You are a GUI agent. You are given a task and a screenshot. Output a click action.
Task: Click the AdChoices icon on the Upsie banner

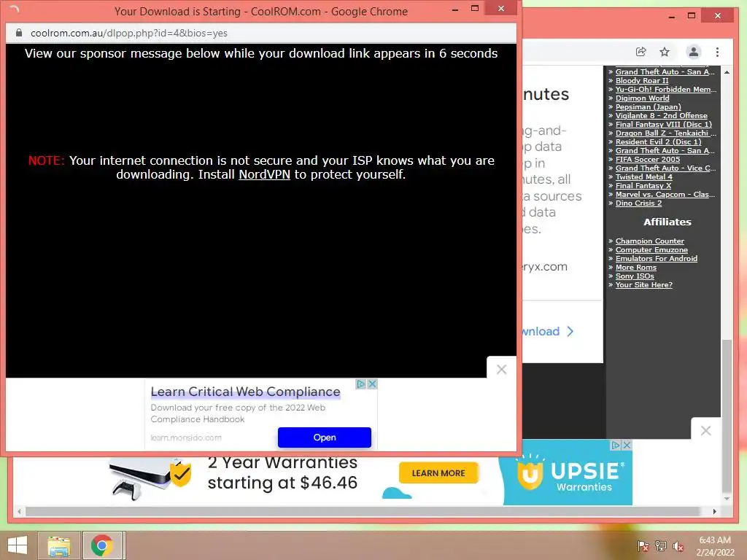click(616, 446)
